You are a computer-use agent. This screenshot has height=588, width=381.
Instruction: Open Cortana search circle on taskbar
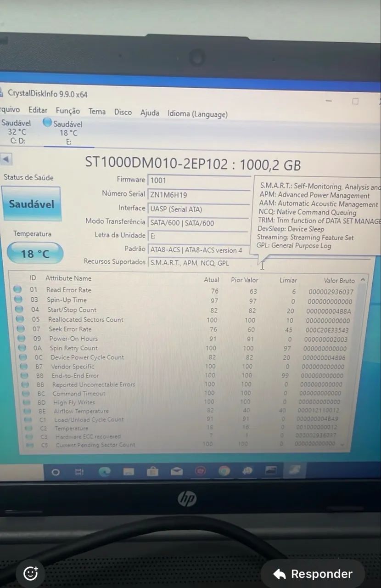(x=56, y=472)
